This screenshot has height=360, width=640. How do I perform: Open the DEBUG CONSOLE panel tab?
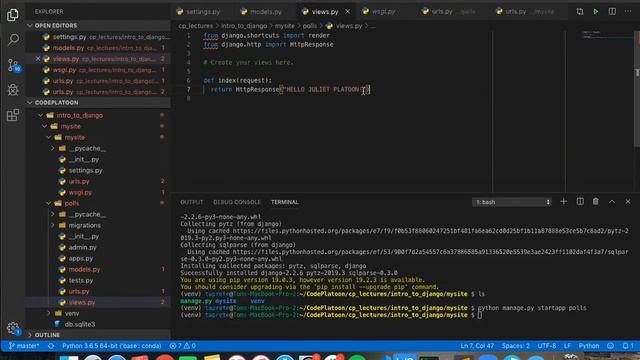(237, 202)
